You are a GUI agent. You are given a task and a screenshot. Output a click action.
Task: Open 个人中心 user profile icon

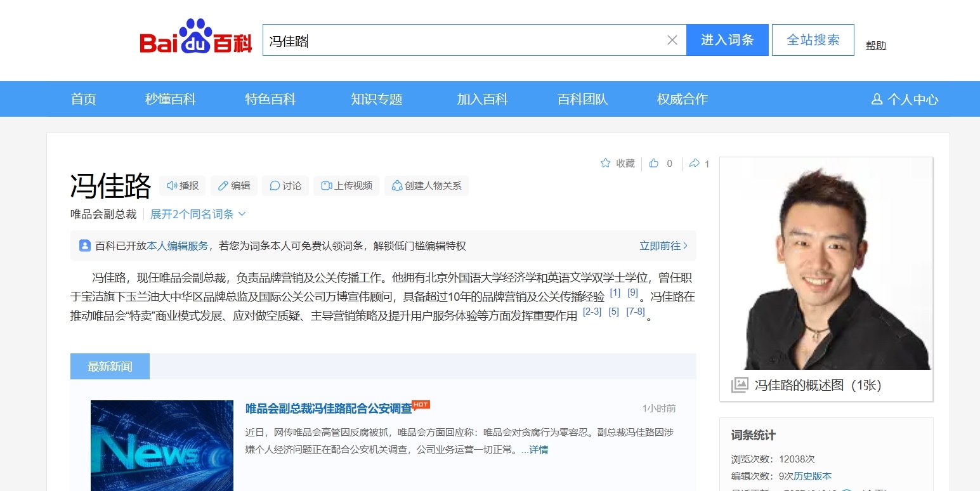pos(878,100)
